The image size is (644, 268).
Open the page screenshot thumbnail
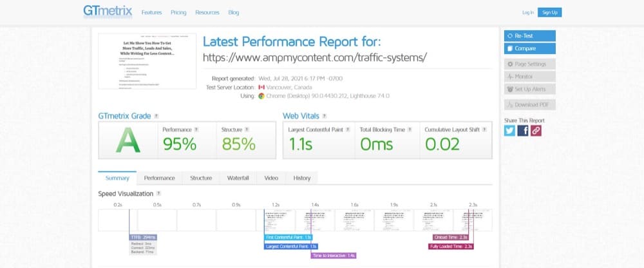tap(147, 61)
